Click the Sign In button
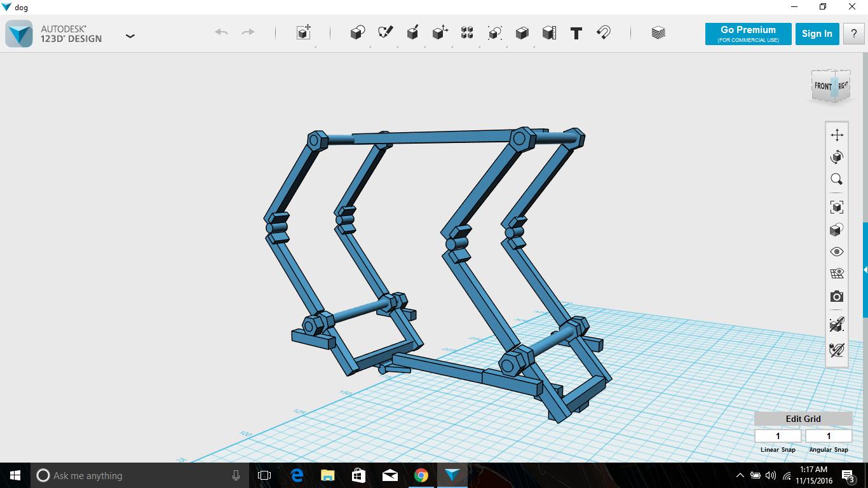This screenshot has width=868, height=488. coord(817,34)
